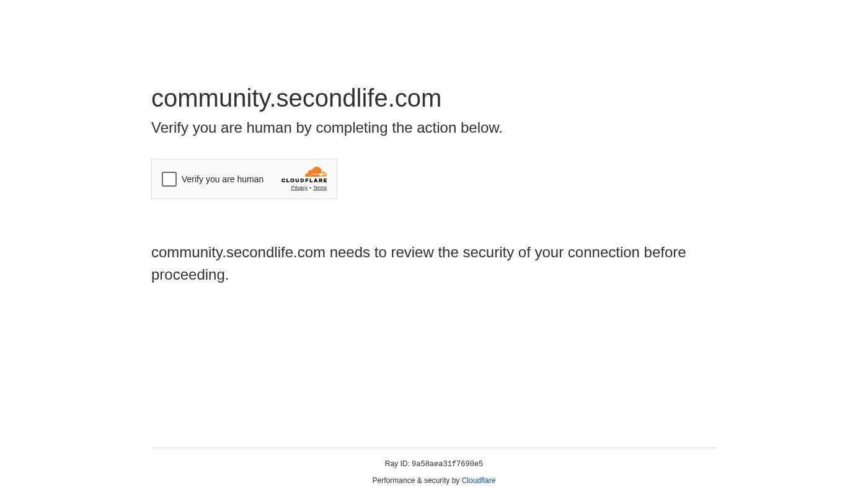Click the word 'connection' in the paragraph

tap(603, 252)
